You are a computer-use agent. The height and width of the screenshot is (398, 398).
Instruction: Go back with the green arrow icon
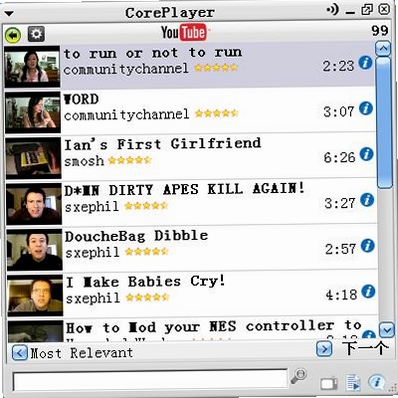coord(13,35)
